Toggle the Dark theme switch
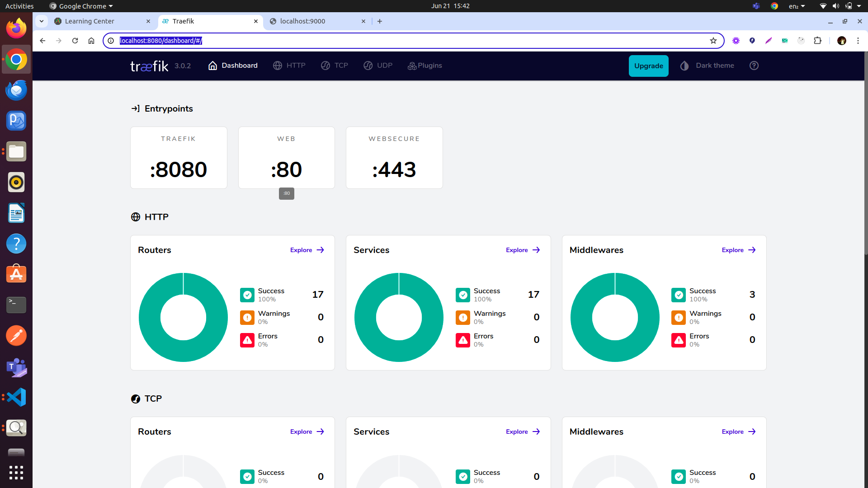This screenshot has width=868, height=488. (x=707, y=66)
